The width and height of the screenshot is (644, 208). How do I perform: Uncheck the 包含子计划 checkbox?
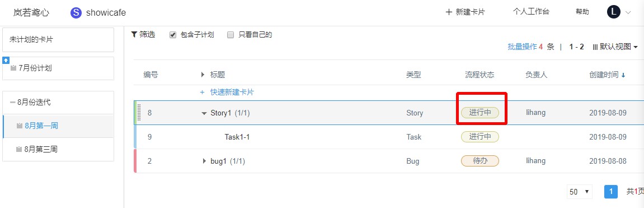[173, 35]
